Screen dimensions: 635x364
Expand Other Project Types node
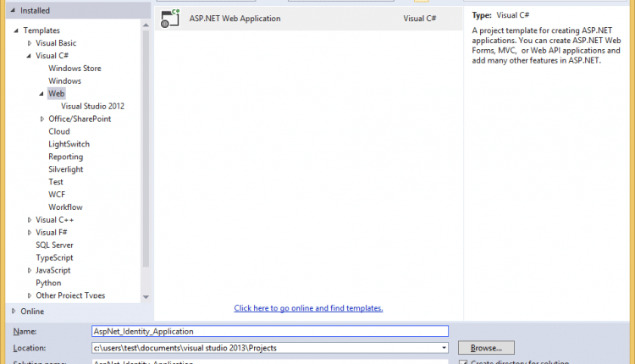click(29, 295)
